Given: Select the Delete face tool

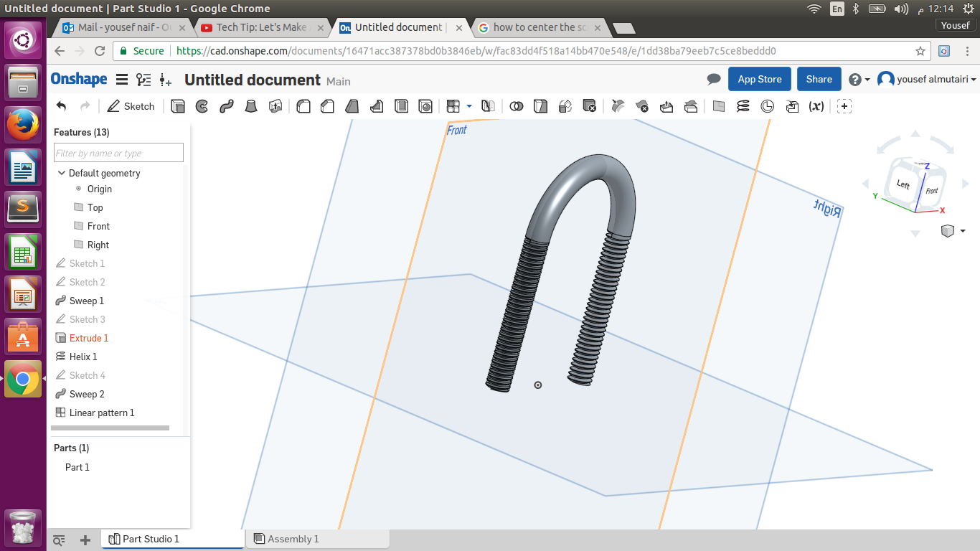Looking at the screenshot, I should point(642,106).
